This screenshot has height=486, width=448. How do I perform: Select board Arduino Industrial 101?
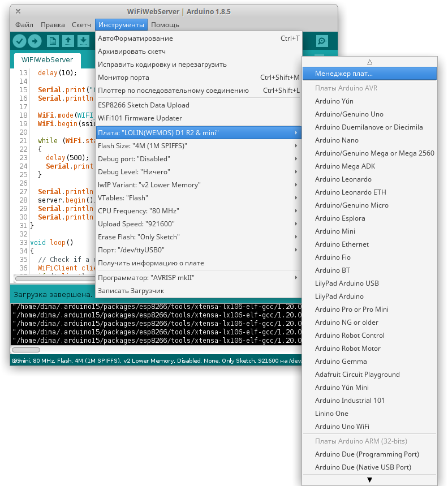pyautogui.click(x=369, y=401)
